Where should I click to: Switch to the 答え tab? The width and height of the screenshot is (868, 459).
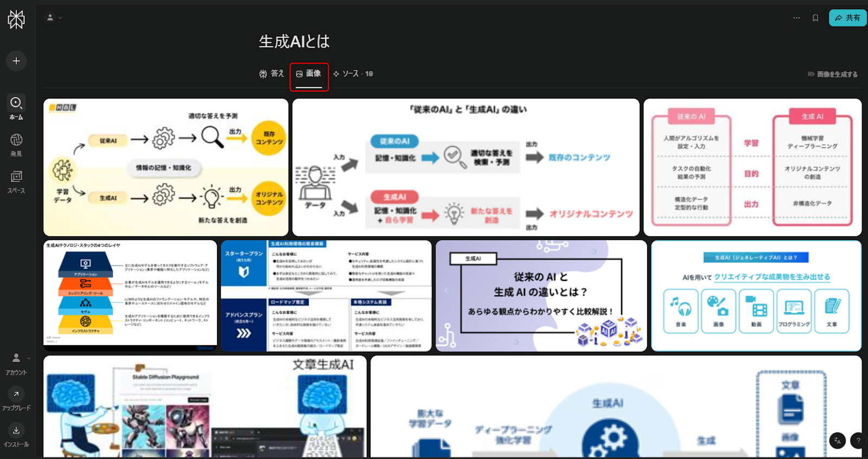coord(272,74)
